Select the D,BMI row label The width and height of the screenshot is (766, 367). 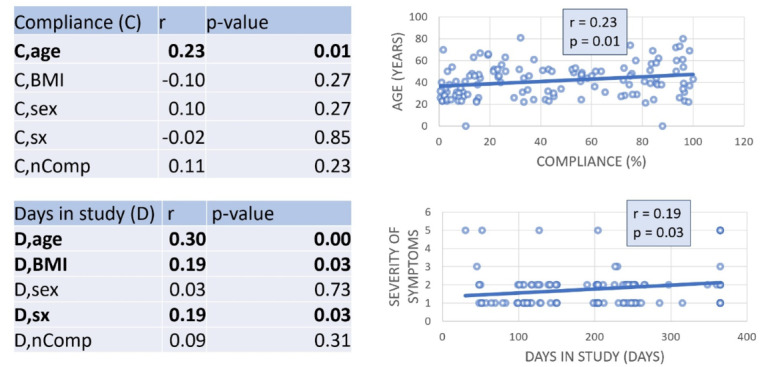click(x=42, y=265)
